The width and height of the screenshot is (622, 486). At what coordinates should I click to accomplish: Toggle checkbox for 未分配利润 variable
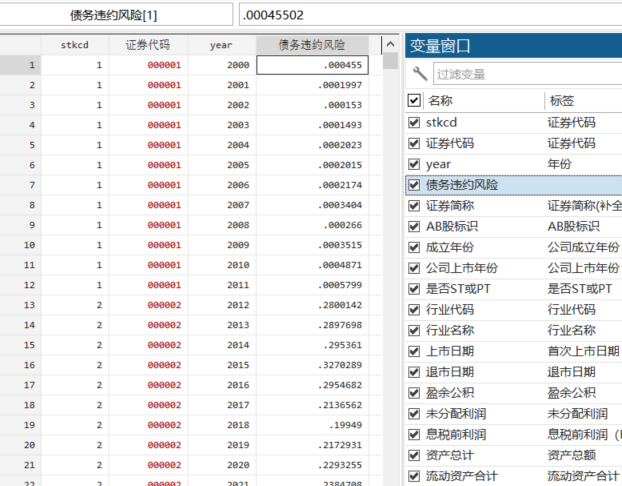coord(414,414)
